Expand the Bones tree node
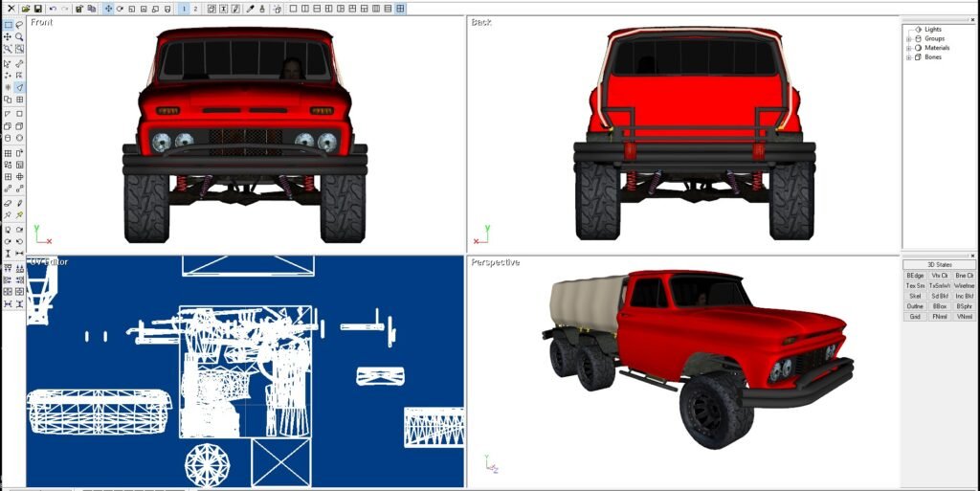 (908, 57)
